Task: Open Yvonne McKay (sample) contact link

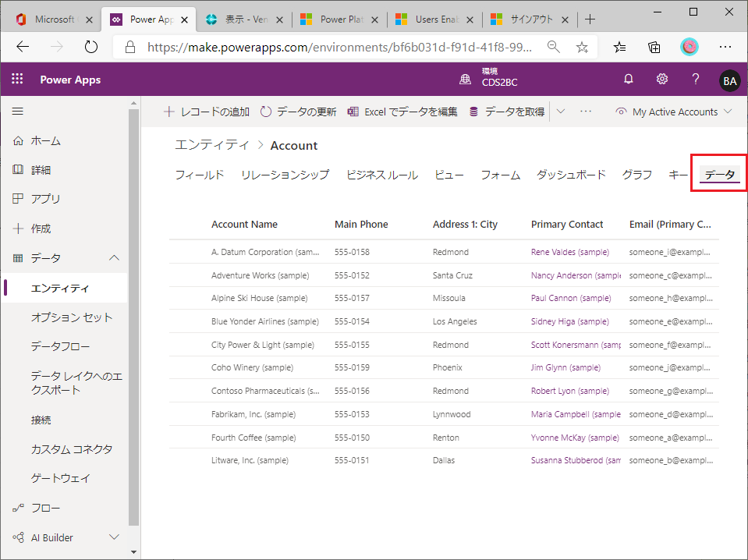Action: pyautogui.click(x=575, y=438)
